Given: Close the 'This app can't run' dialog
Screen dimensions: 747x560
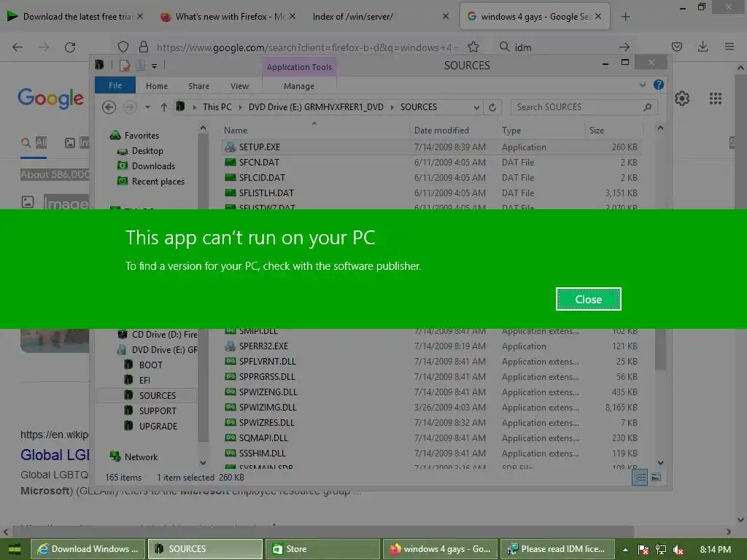Looking at the screenshot, I should 588,299.
